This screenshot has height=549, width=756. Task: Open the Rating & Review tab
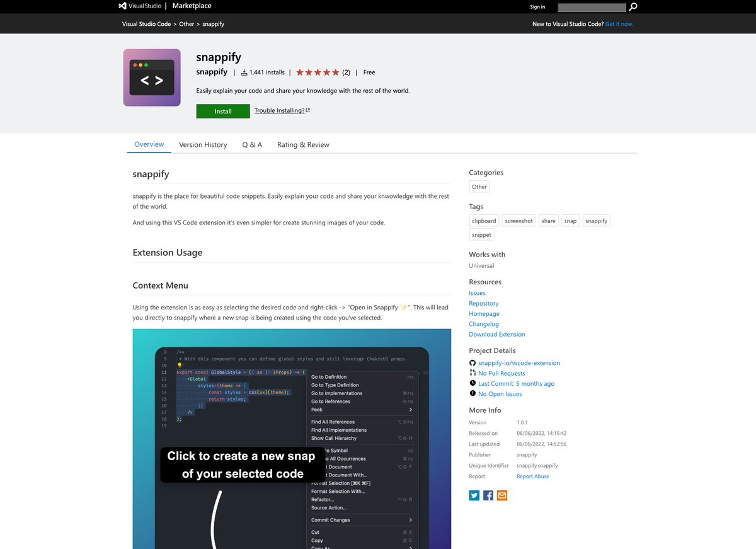coord(303,144)
